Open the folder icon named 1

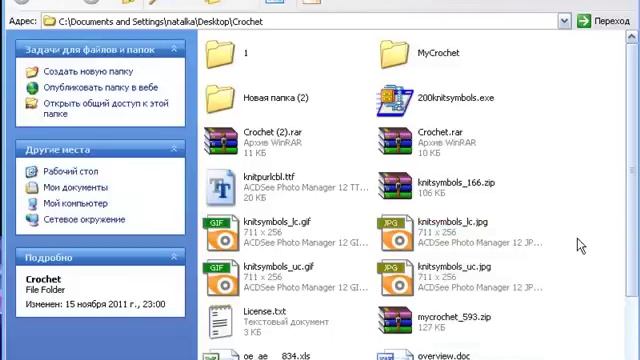[220, 54]
